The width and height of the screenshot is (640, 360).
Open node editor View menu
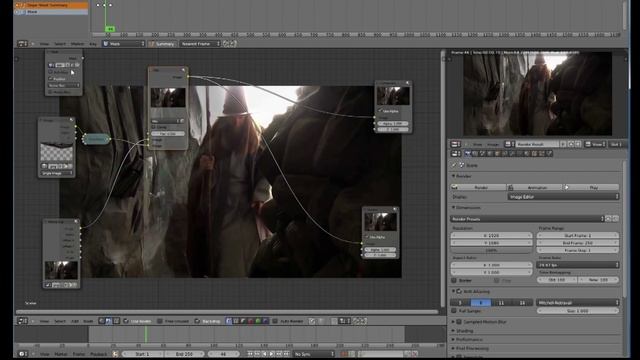44,321
